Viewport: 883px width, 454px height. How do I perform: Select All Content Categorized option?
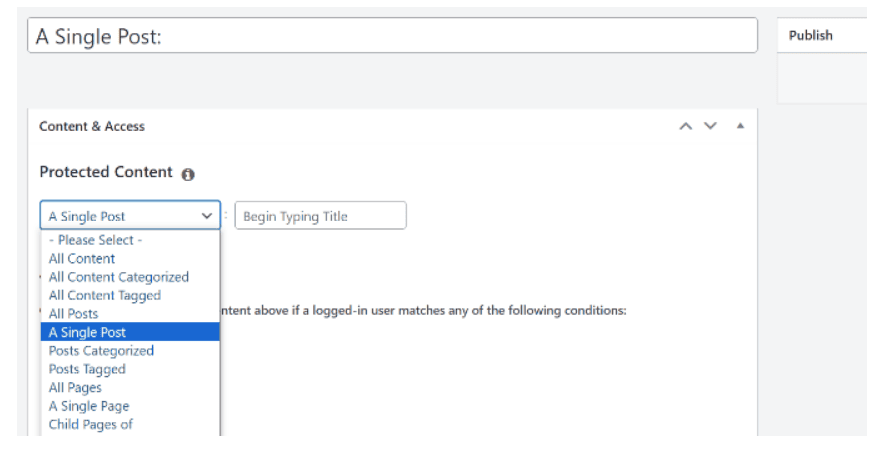[x=118, y=277]
